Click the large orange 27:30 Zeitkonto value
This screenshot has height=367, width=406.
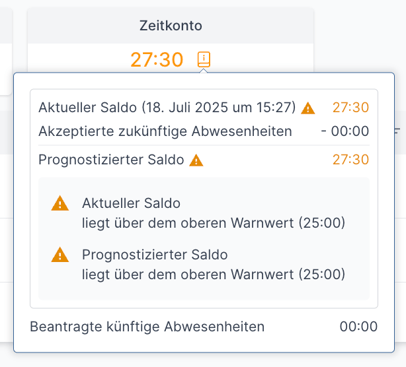pos(157,60)
